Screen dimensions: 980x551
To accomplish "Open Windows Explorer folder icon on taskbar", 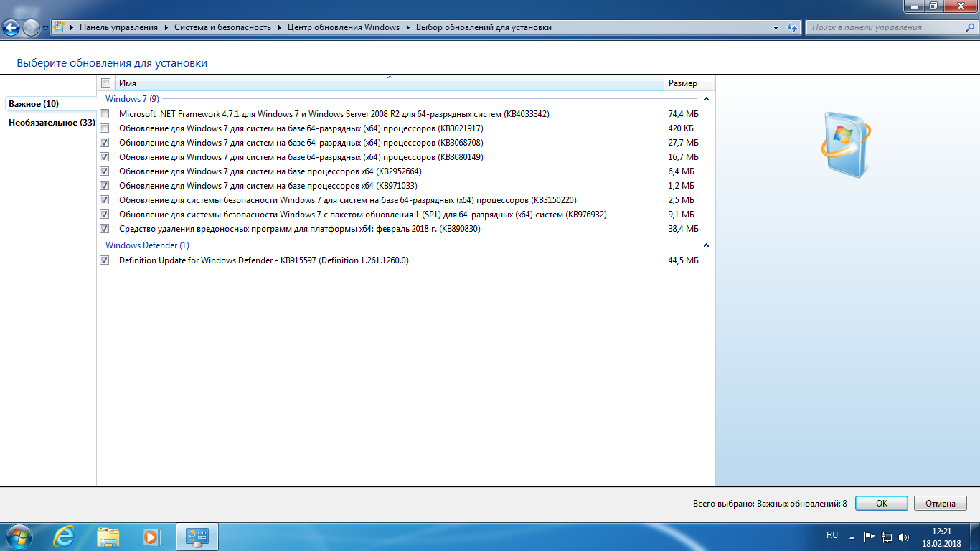I will click(x=108, y=537).
